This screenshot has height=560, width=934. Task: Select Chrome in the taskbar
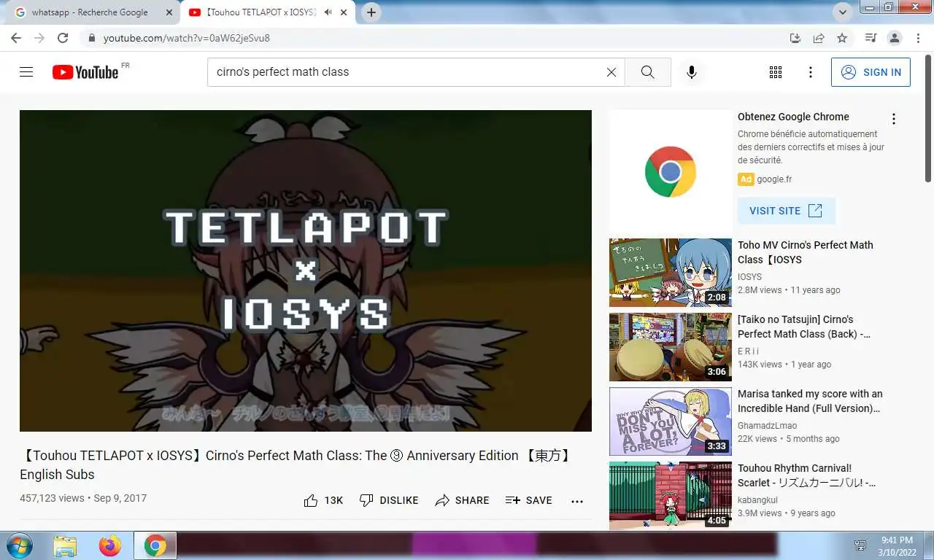click(x=155, y=545)
